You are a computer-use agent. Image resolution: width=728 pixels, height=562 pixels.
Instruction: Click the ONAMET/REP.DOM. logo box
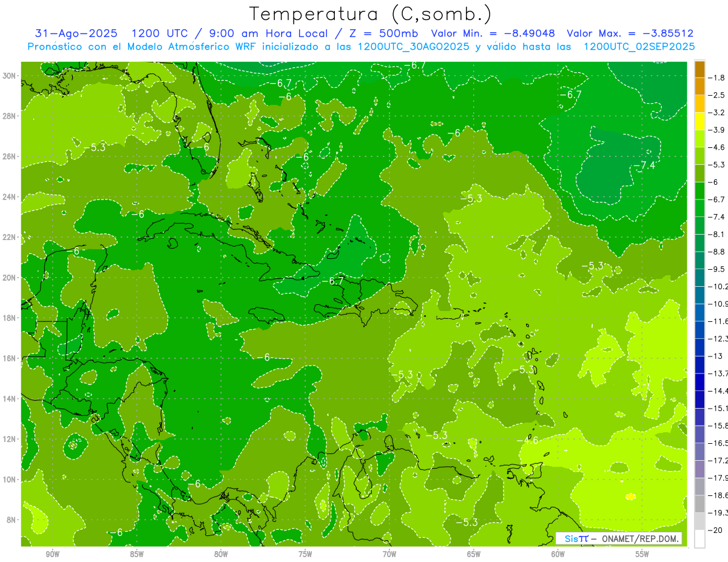point(619,538)
